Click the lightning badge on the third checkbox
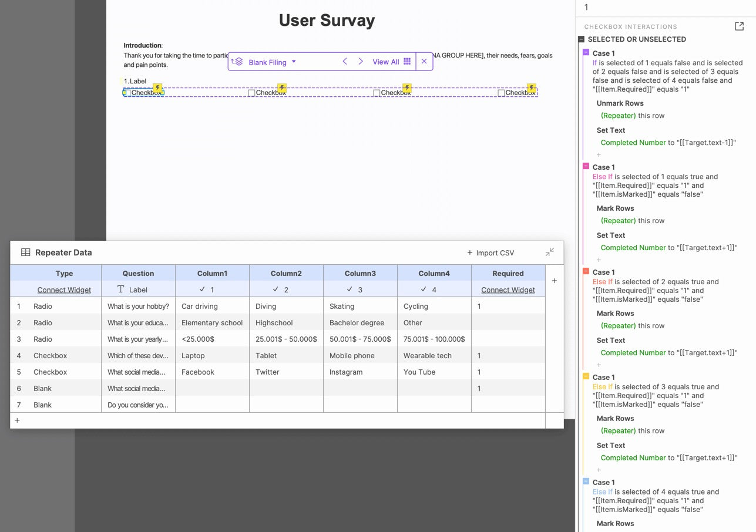 pos(406,88)
